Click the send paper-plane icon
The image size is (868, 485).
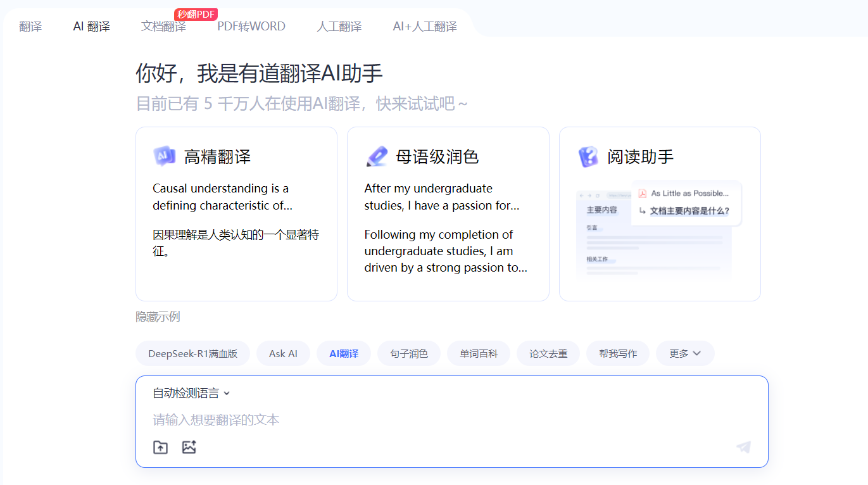tap(744, 447)
